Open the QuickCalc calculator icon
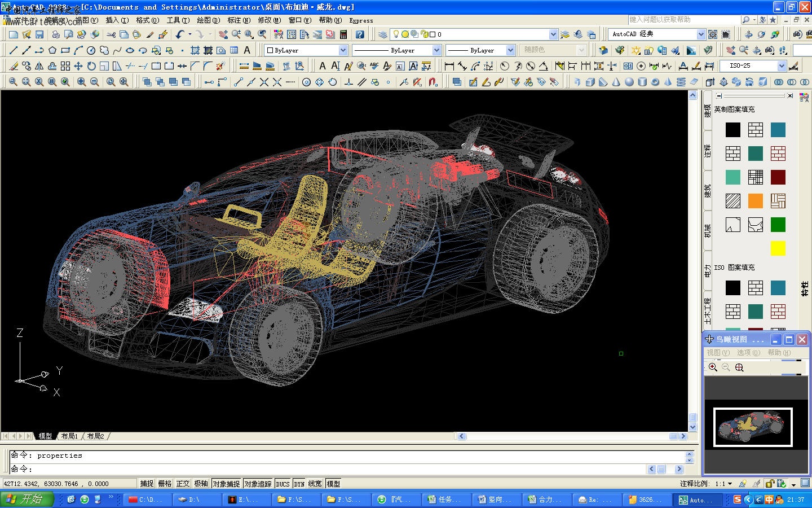Screen dimensions: 812x508 click(343, 34)
